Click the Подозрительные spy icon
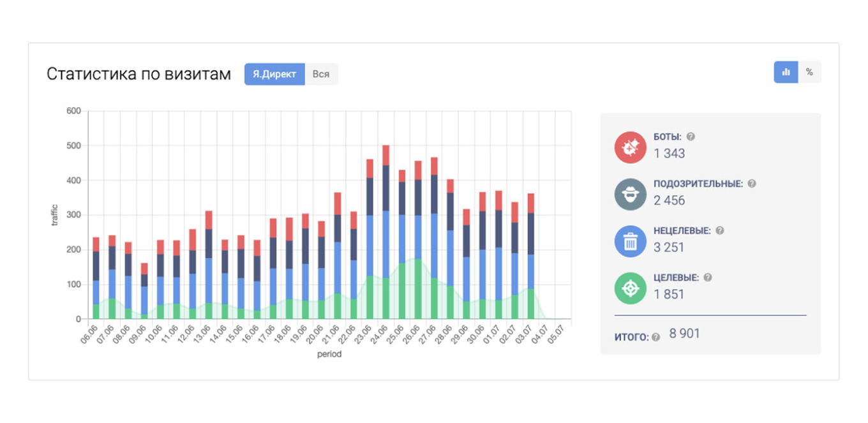Screen dimensions: 868x423 tap(630, 195)
